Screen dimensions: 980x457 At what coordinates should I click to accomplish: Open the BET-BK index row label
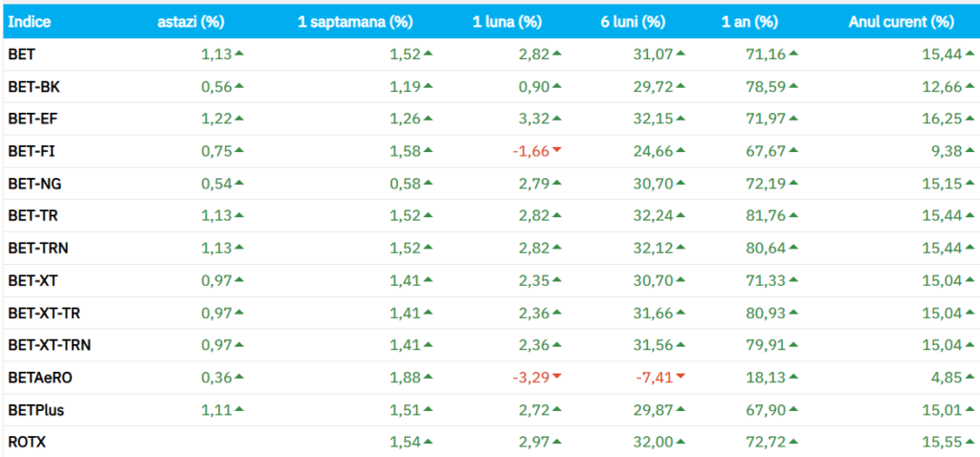pyautogui.click(x=34, y=87)
